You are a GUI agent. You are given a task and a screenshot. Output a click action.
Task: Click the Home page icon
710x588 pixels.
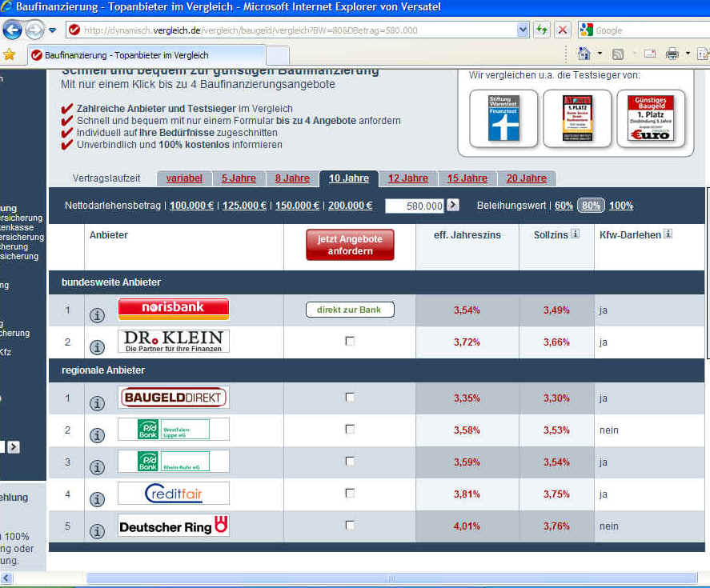pyautogui.click(x=584, y=54)
